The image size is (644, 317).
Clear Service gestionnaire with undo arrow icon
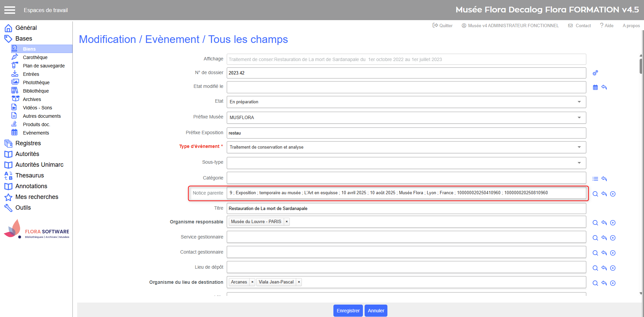604,238
